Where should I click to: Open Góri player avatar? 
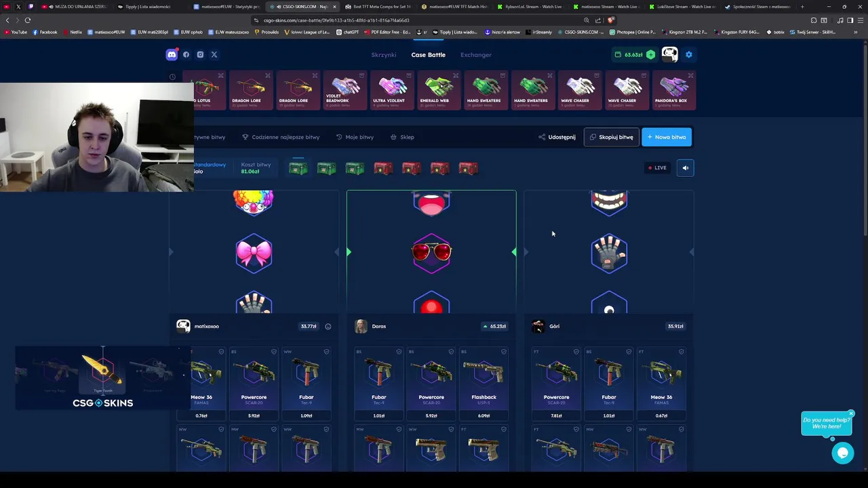[538, 327]
